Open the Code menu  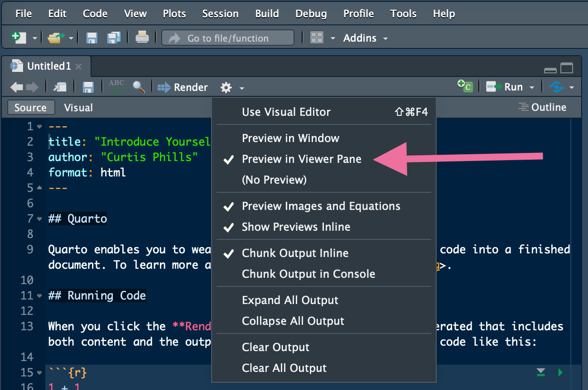tap(95, 14)
